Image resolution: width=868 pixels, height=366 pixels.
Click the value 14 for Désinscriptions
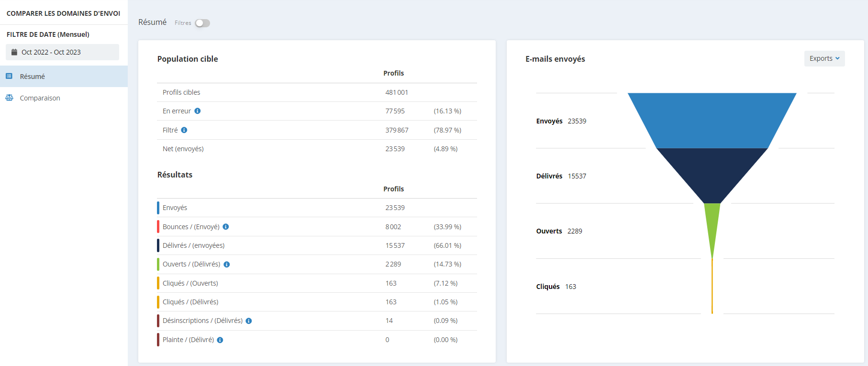(x=389, y=321)
